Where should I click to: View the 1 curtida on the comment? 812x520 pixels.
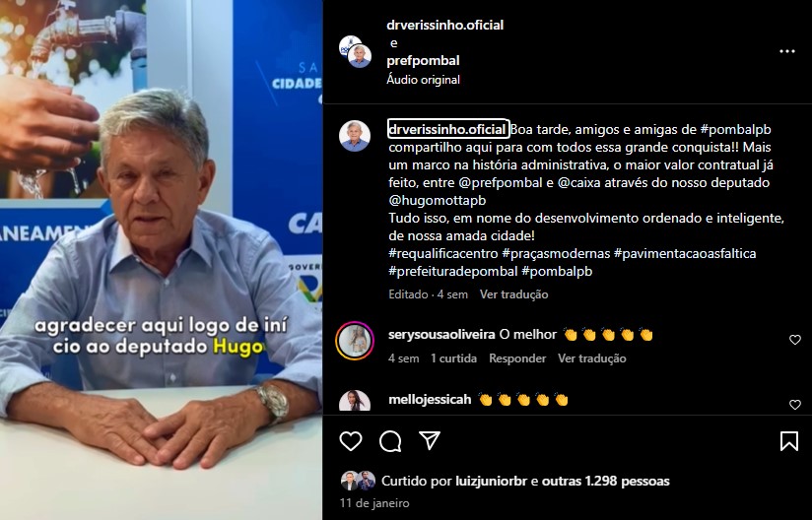click(x=453, y=358)
